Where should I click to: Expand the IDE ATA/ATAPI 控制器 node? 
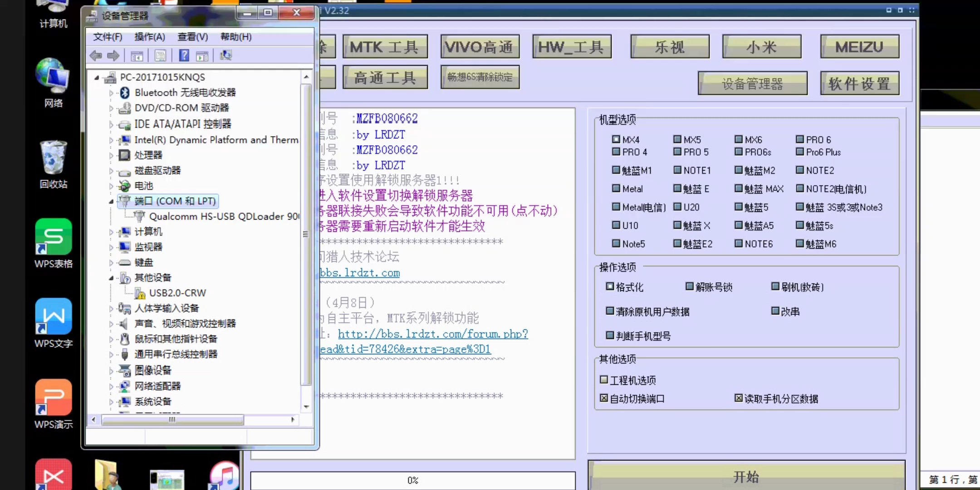[111, 124]
